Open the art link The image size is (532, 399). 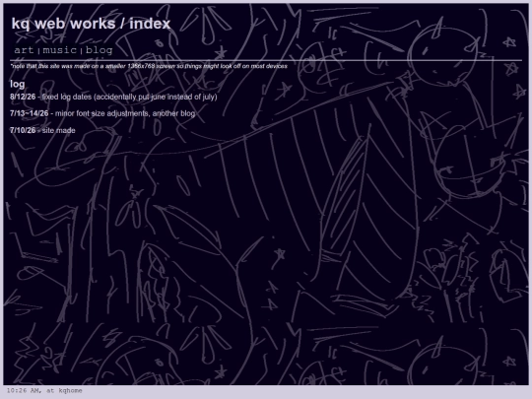pyautogui.click(x=24, y=50)
